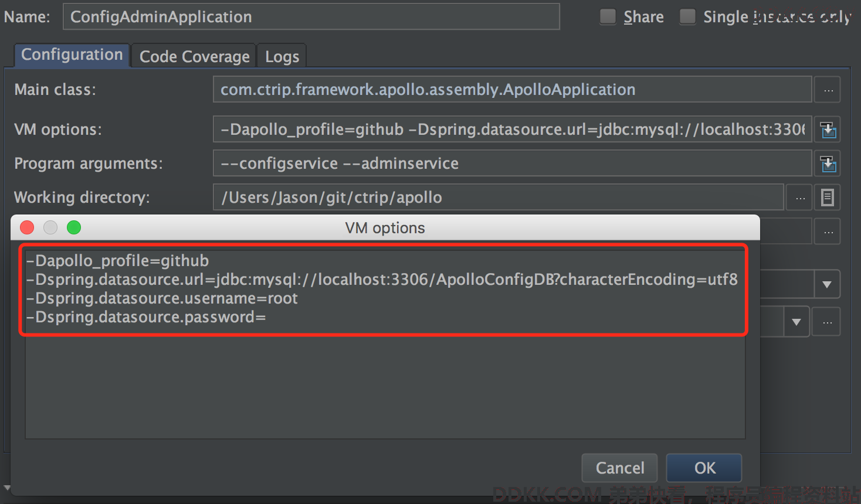Close the VM options dialog with red button
This screenshot has height=504, width=861.
point(27,227)
